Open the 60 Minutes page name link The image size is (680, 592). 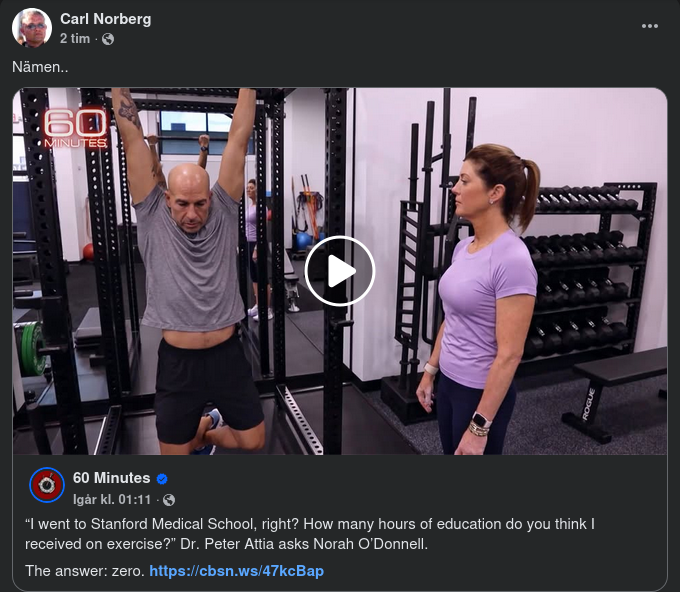click(x=111, y=478)
